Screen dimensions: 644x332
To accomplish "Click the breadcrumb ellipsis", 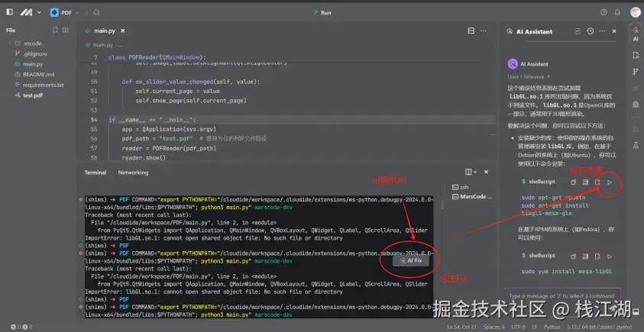I will tap(120, 45).
